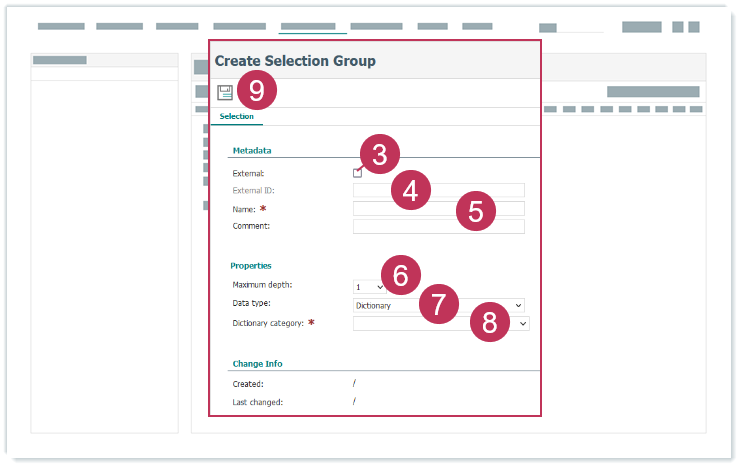
Task: Click the red callout marker 9
Action: [x=257, y=91]
